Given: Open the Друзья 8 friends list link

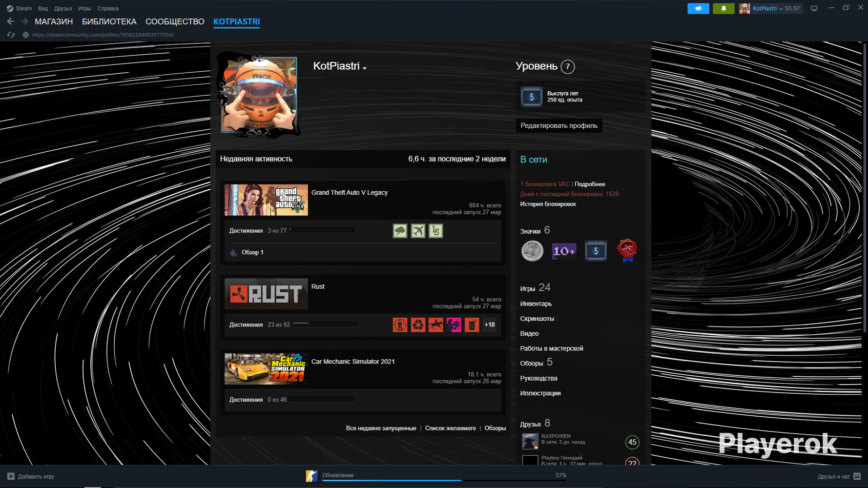Looking at the screenshot, I should 535,423.
